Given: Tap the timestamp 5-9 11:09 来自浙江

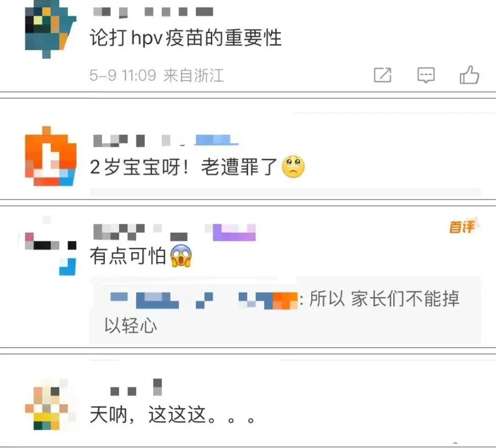Looking at the screenshot, I should (x=156, y=75).
